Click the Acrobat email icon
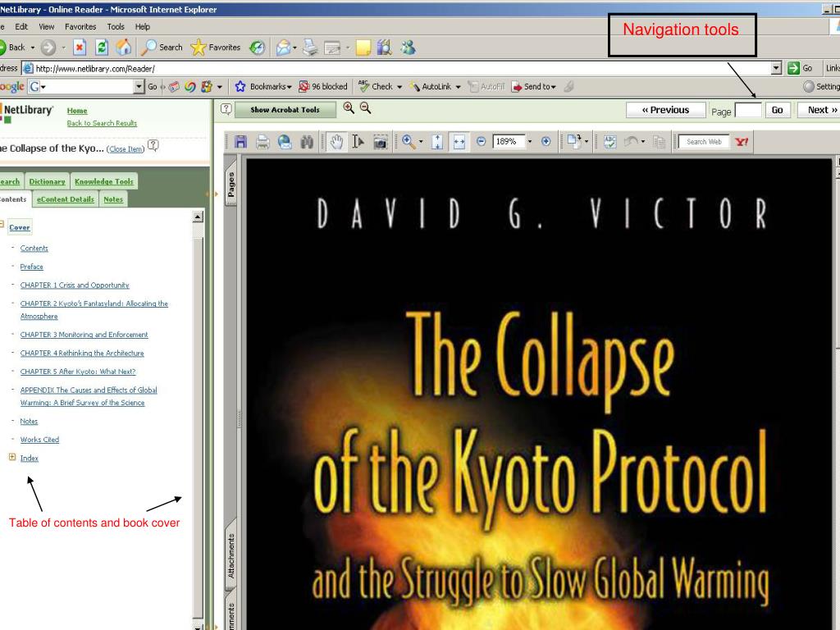840x630 pixels. coord(285,141)
